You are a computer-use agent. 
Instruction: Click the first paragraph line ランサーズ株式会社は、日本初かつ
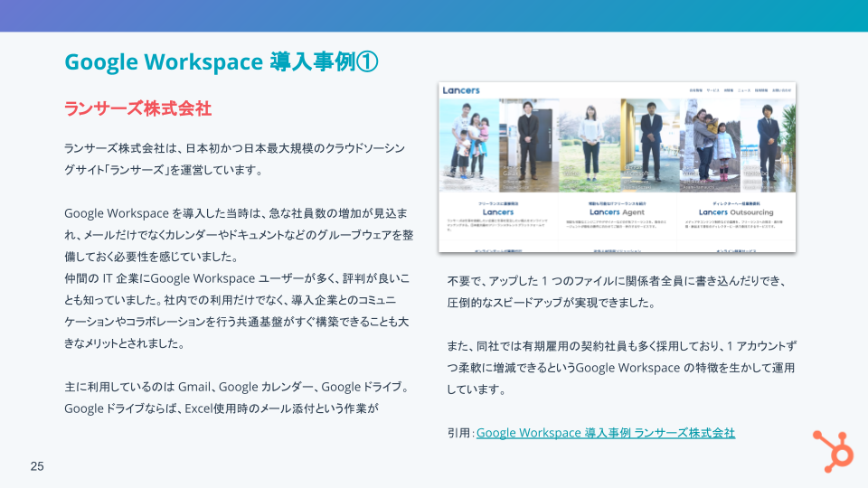coord(235,148)
